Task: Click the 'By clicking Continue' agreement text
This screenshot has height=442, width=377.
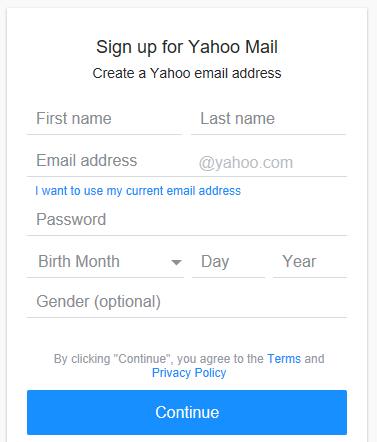Action: 189,366
